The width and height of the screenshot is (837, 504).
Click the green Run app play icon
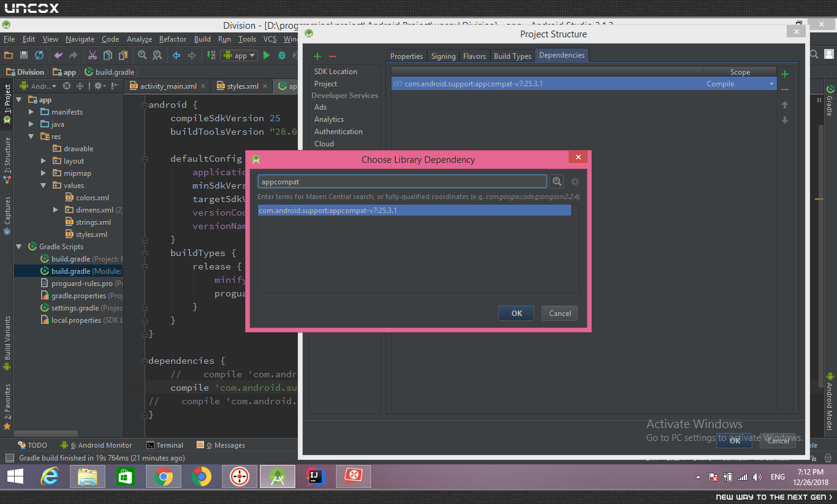pos(267,55)
